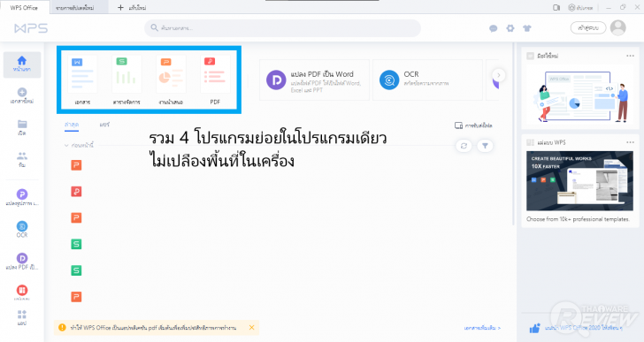644x342 pixels.
Task: Switch to the WPS Office tab
Action: point(24,7)
